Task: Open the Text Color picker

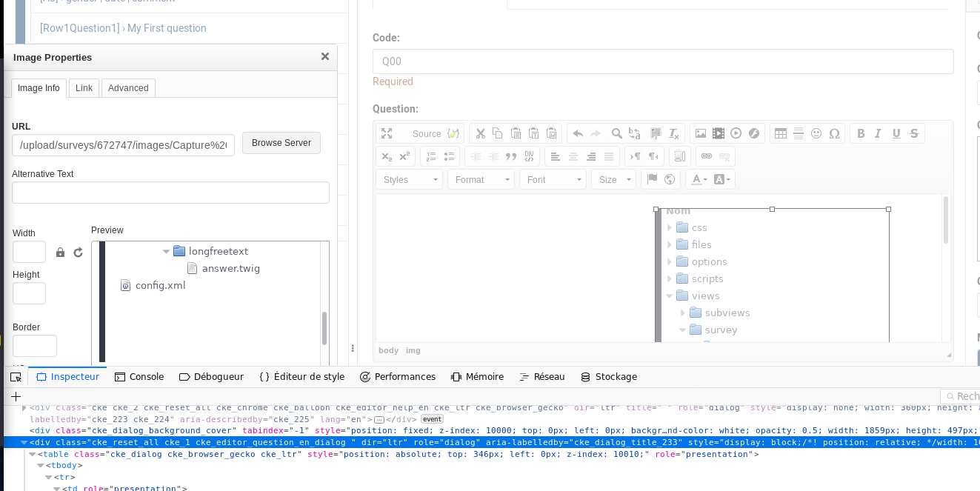Action: (699, 179)
